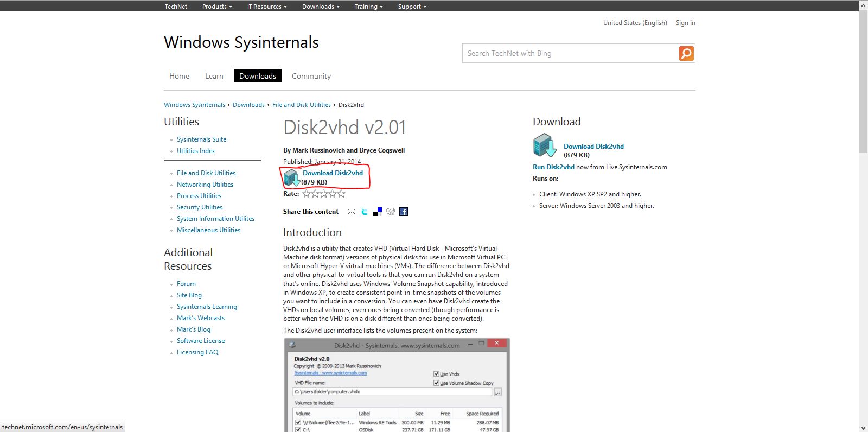Expand the Products menu in the top bar
This screenshot has height=432, width=868.
(217, 7)
